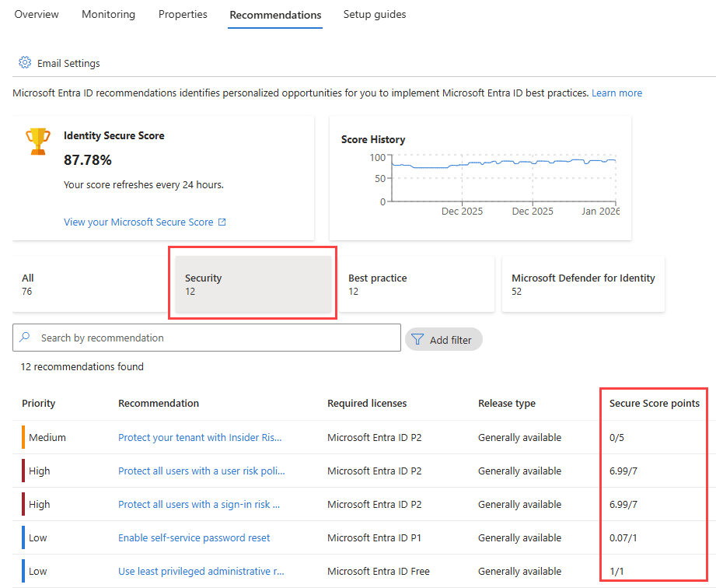Follow the Learn more link

point(617,93)
